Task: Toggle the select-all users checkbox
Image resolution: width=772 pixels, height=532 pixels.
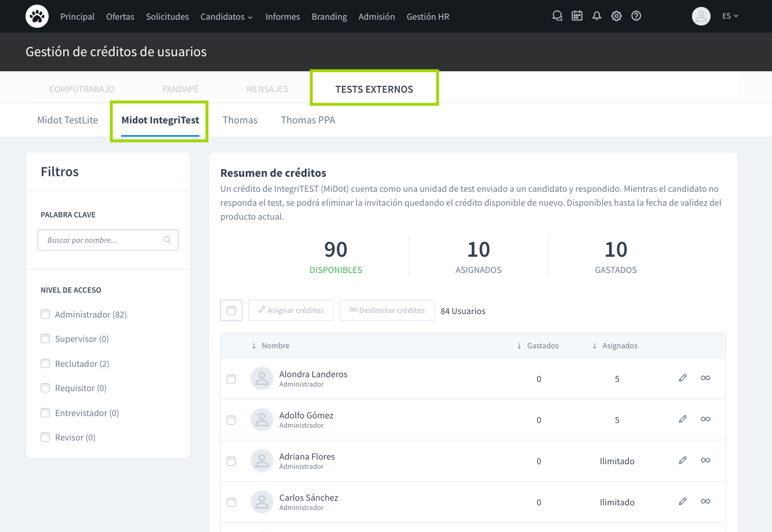Action: pos(231,311)
